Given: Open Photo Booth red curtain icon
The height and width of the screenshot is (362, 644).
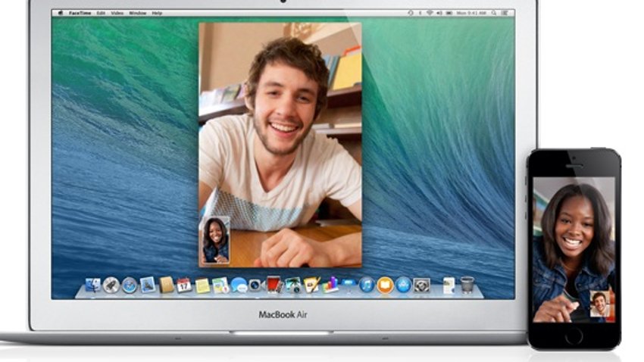Looking at the screenshot, I should [x=274, y=285].
